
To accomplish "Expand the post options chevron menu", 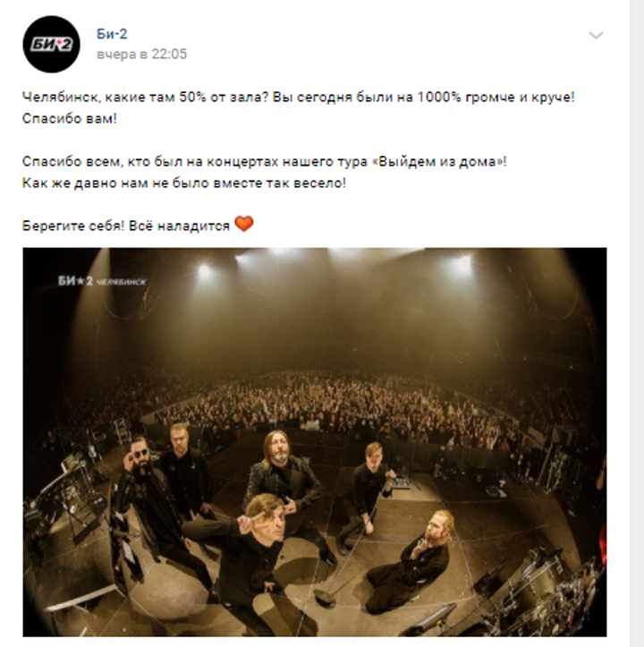I will tap(596, 36).
